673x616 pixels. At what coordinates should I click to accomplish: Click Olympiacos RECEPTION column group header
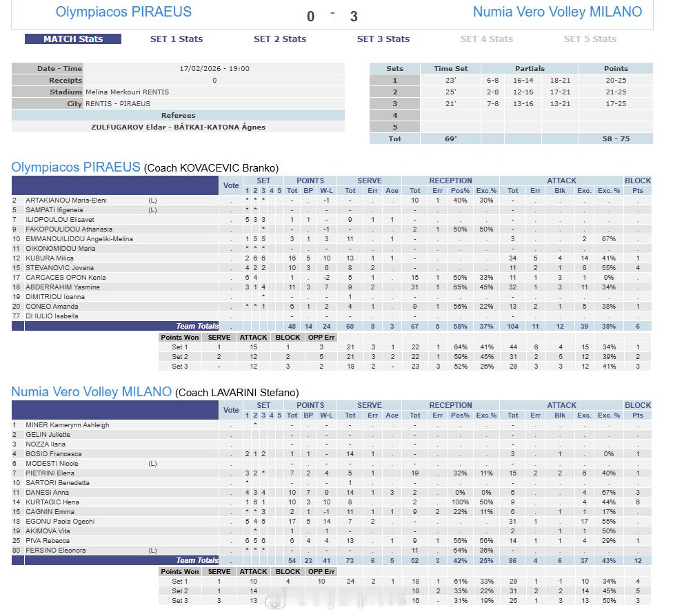pos(451,181)
